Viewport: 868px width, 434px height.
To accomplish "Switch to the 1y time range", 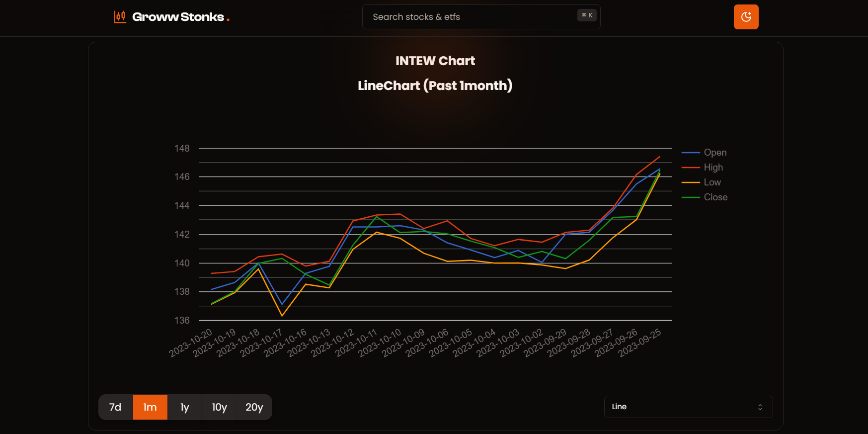I will [185, 407].
